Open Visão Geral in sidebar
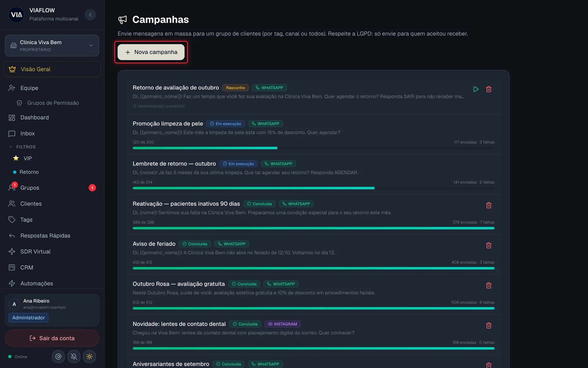The image size is (588, 368). pyautogui.click(x=52, y=69)
